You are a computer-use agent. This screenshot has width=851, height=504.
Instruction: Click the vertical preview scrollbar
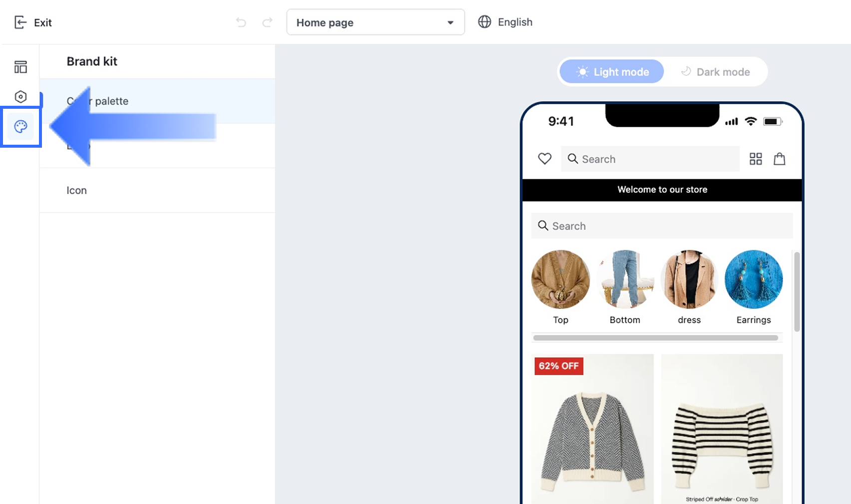pos(797,292)
